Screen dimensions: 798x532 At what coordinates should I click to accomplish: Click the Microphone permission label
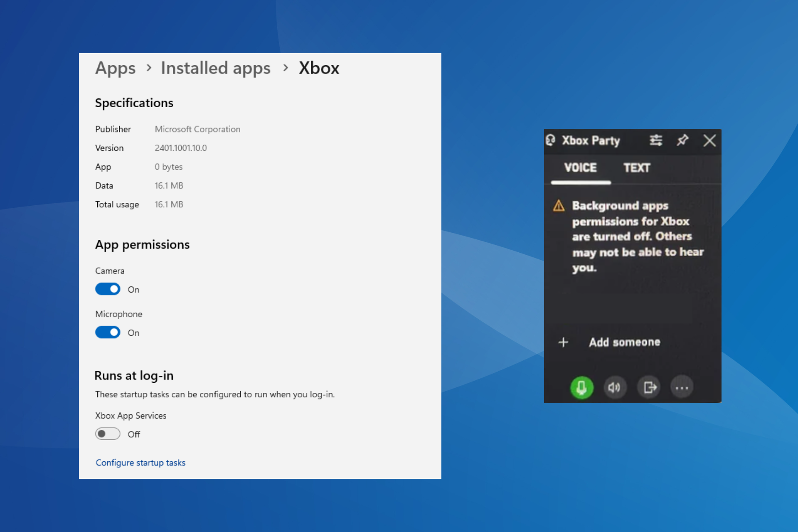click(x=118, y=314)
